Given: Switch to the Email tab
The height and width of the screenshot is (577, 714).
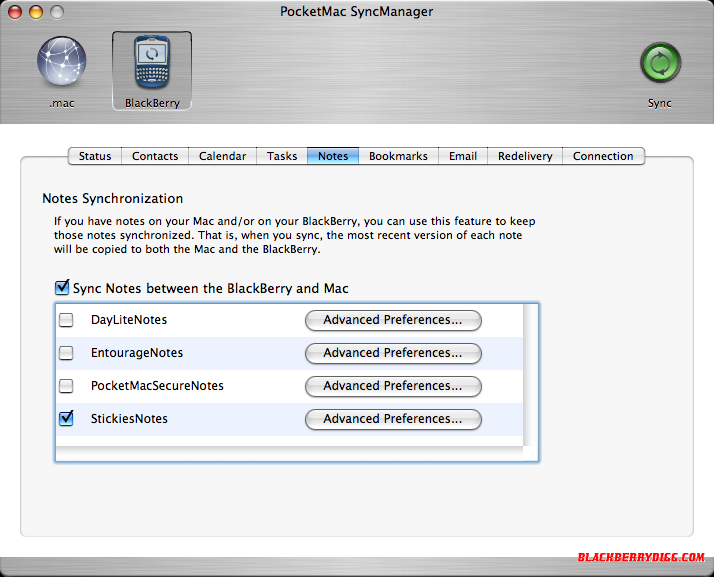Looking at the screenshot, I should point(463,156).
